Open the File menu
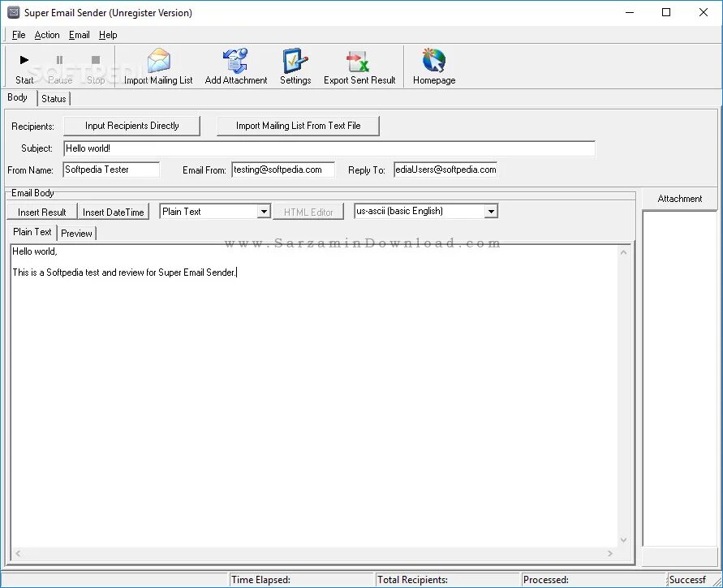Viewport: 723px width, 588px height. (19, 35)
